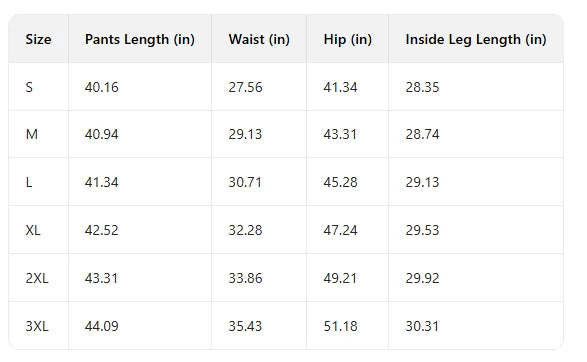
Task: Select the 2XL size row label
Action: coord(37,278)
